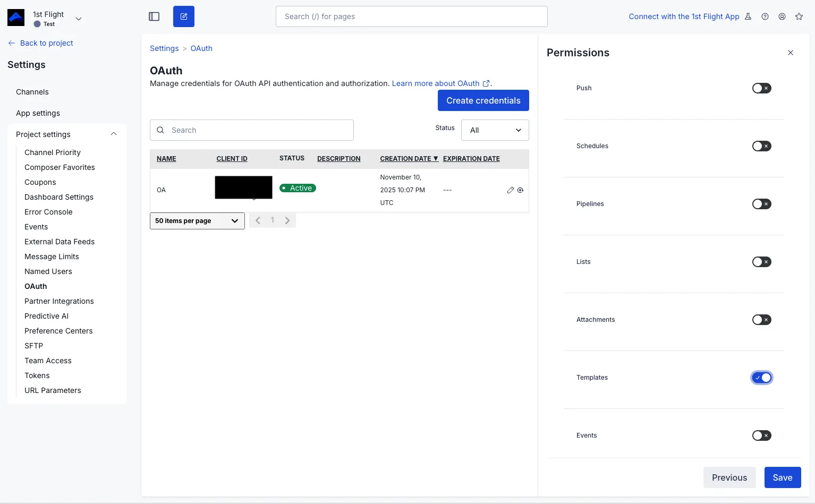Open the Learn more about OAuth link
This screenshot has width=815, height=504.
click(436, 83)
